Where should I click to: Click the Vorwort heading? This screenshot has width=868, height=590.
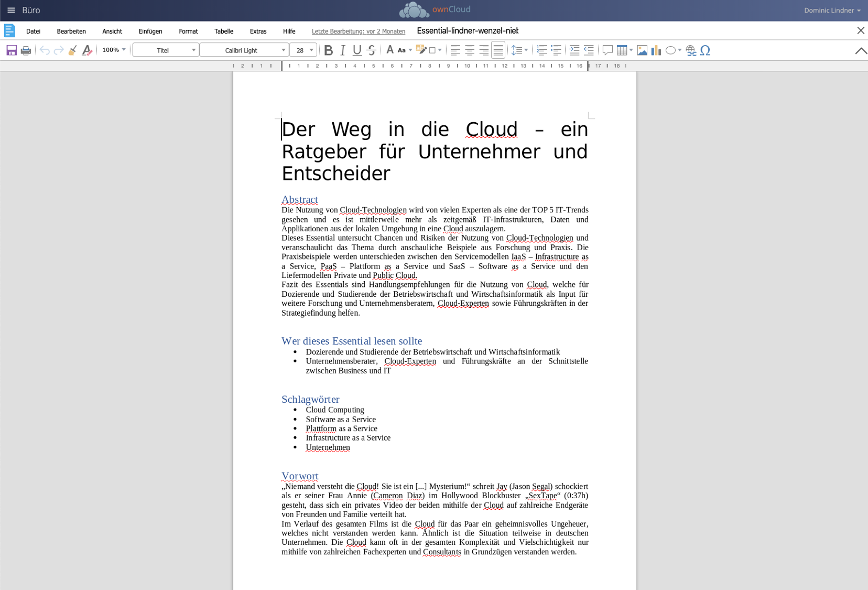pos(300,476)
